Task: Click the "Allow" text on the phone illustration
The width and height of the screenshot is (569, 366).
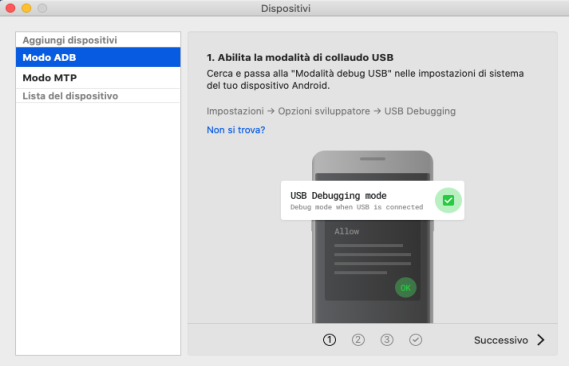Action: (x=347, y=231)
